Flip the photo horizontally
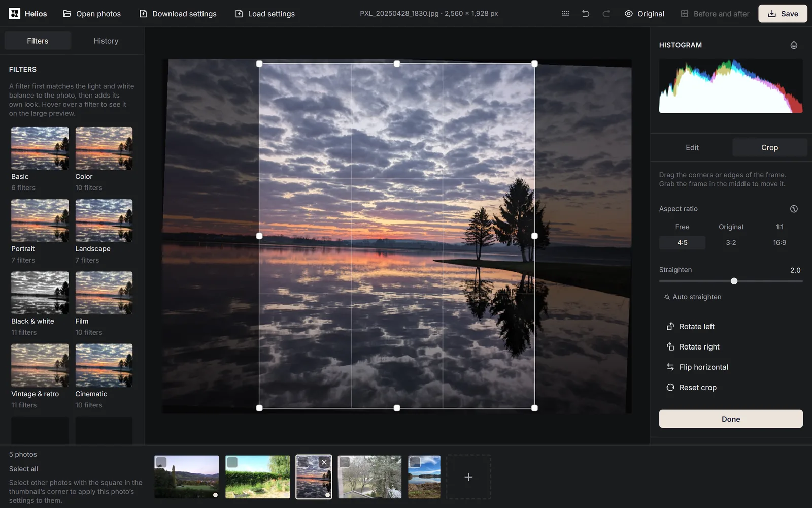 697,367
